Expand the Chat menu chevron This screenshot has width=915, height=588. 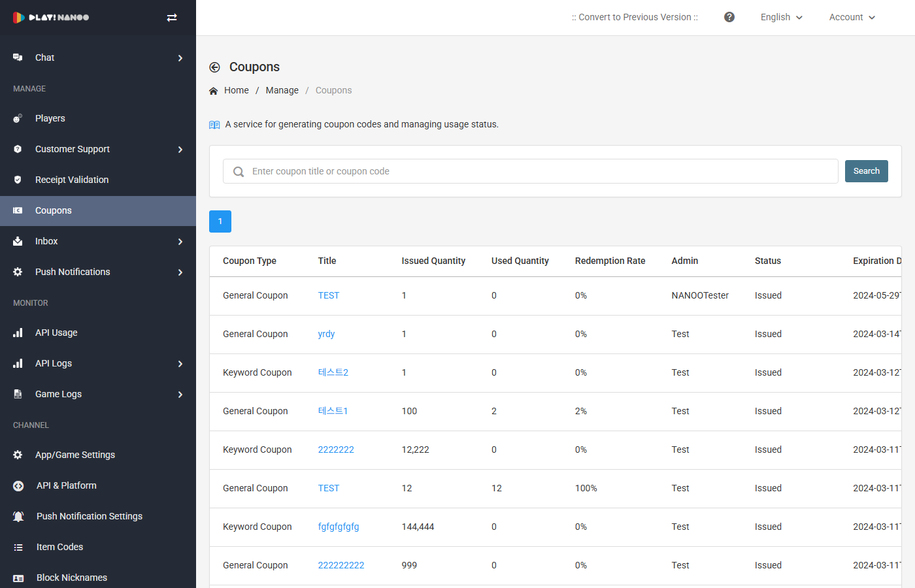180,58
